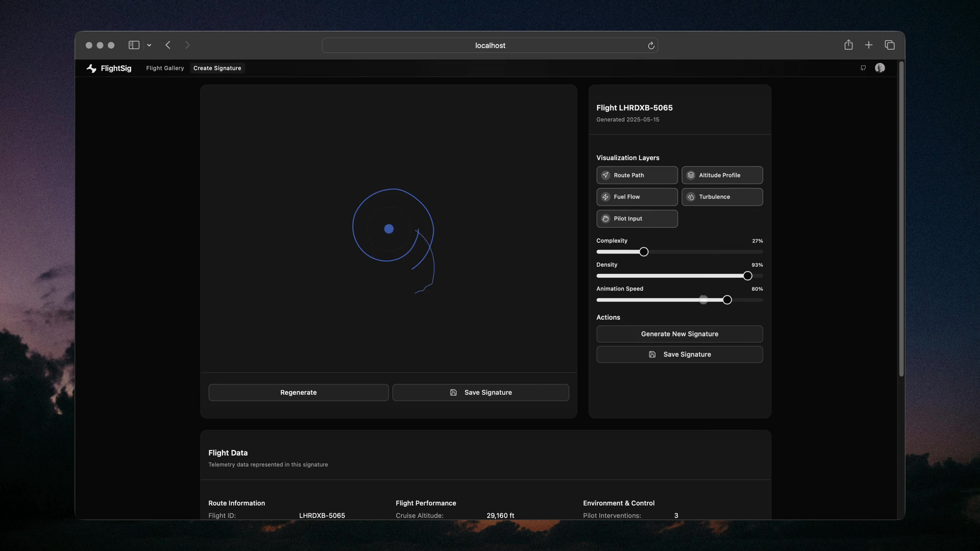Toggle the Fuel Flow layer

click(636, 197)
